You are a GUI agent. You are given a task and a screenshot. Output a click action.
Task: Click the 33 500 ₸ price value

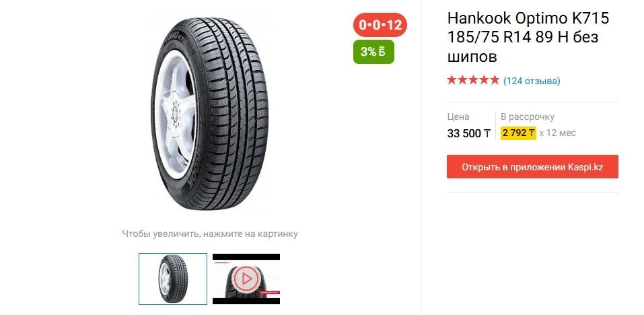(469, 133)
